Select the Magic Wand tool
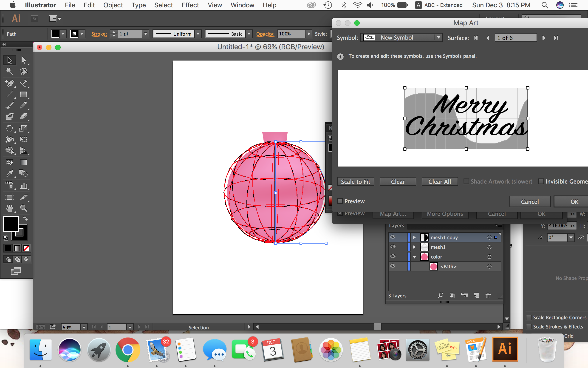 9,71
